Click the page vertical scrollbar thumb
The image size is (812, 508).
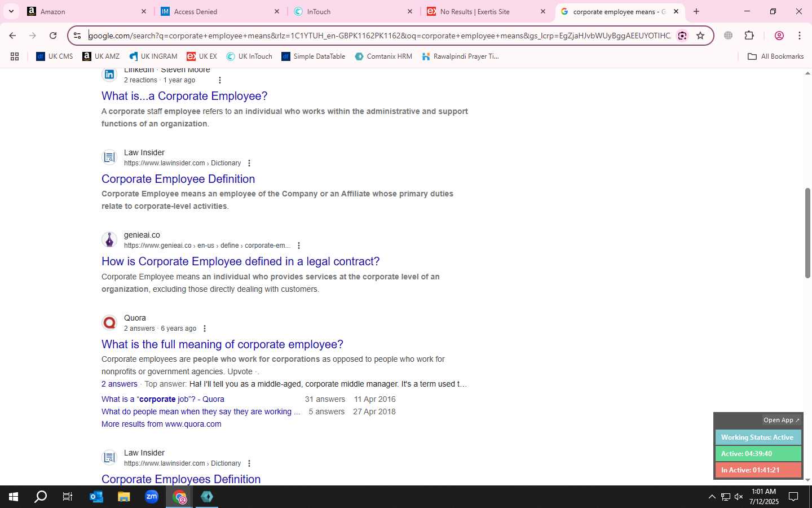[807, 233]
